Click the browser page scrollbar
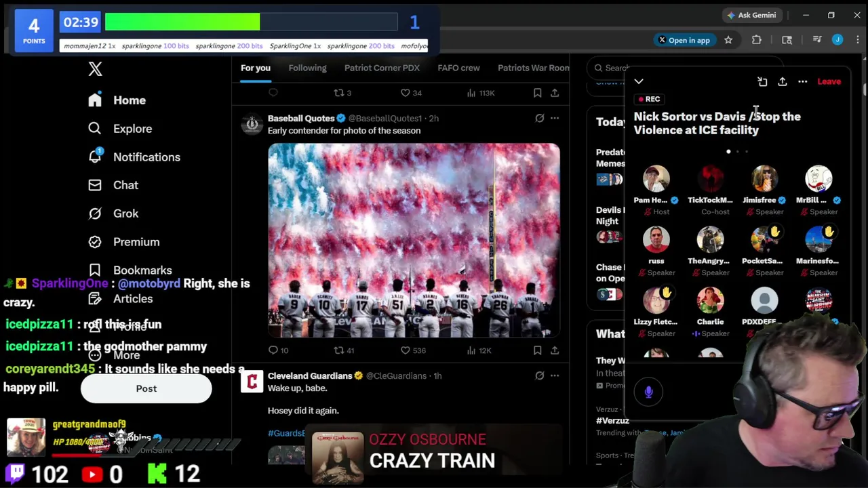The width and height of the screenshot is (868, 488). click(865, 90)
